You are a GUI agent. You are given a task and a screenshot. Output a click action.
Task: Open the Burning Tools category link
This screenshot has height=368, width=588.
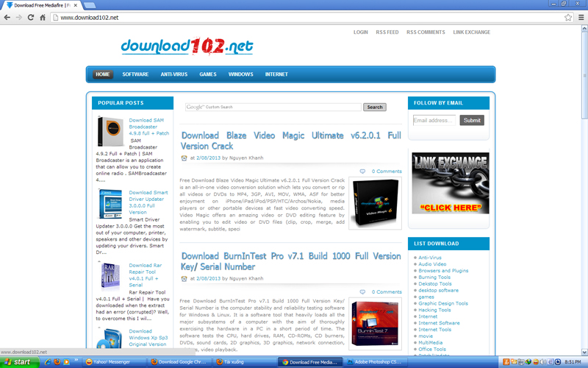tap(434, 277)
